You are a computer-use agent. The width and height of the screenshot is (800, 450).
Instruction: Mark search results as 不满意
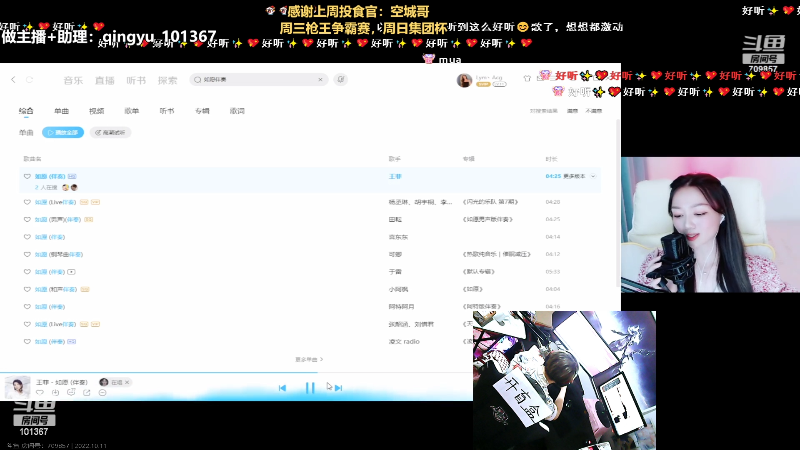593,111
